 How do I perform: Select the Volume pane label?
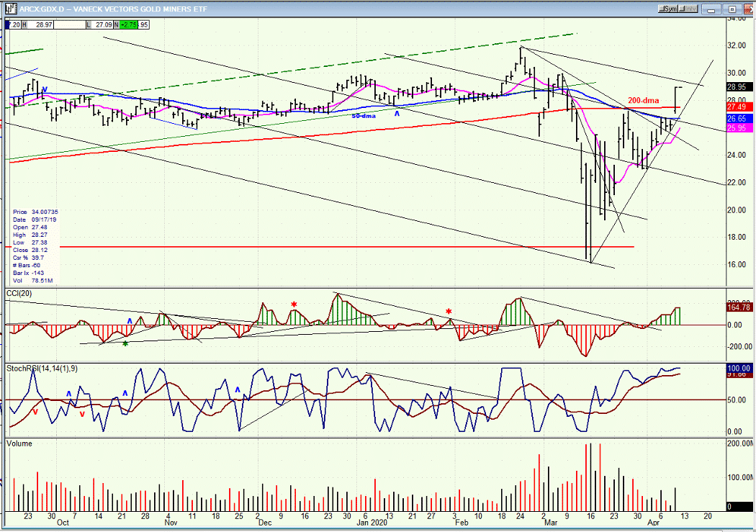[19, 443]
